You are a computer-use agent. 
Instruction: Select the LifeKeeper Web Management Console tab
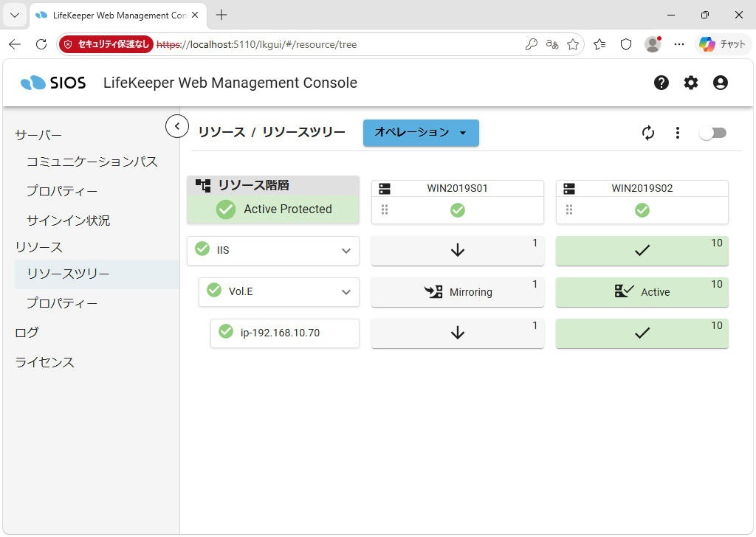118,15
